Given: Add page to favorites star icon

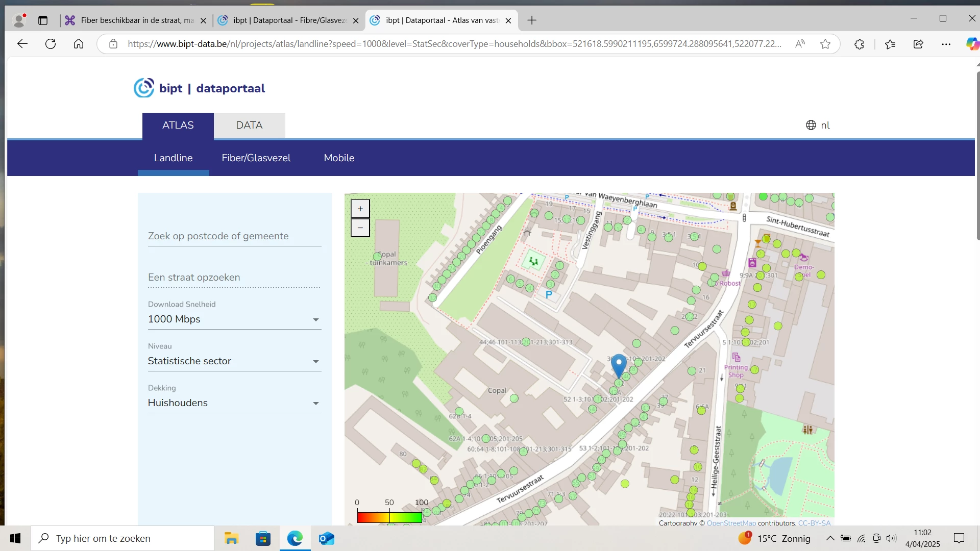Looking at the screenshot, I should 825,44.
